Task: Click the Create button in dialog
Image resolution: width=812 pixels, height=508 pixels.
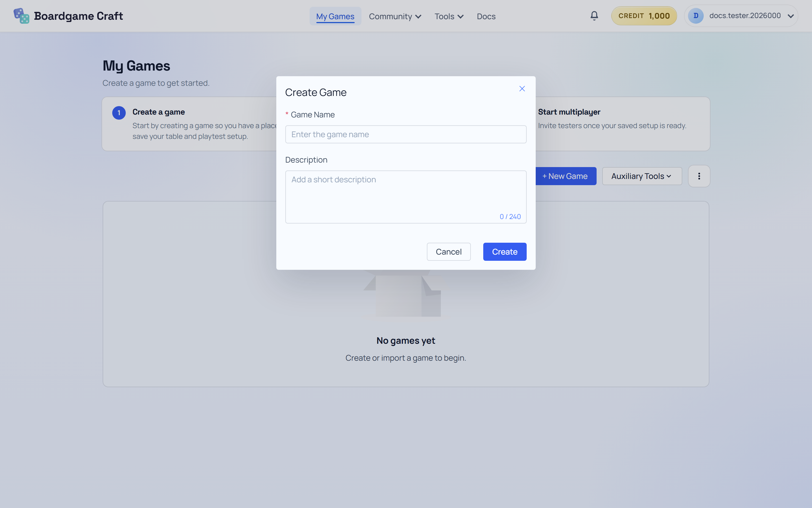Action: pos(505,252)
